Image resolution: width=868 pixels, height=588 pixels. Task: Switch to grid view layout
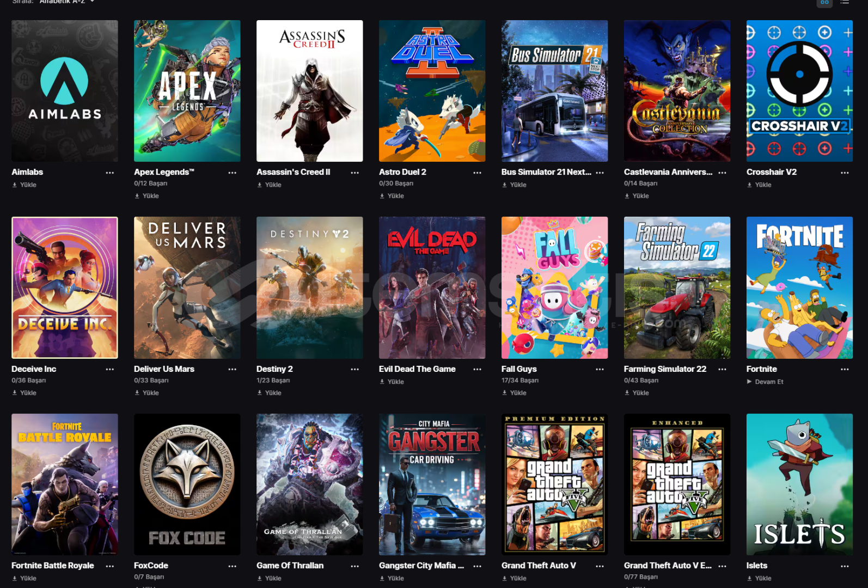point(824,2)
